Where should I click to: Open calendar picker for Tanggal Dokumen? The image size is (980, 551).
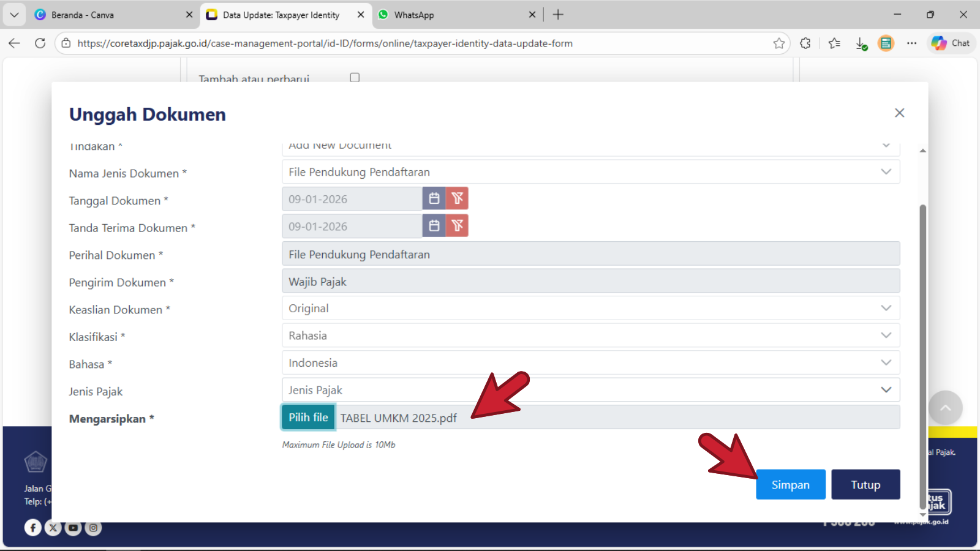pos(434,198)
